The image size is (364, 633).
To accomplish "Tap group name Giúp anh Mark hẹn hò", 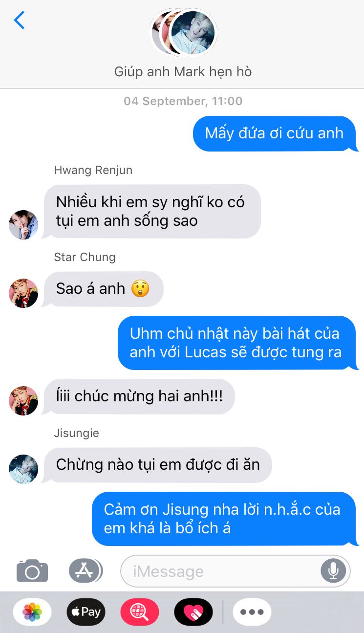I will pos(183,72).
